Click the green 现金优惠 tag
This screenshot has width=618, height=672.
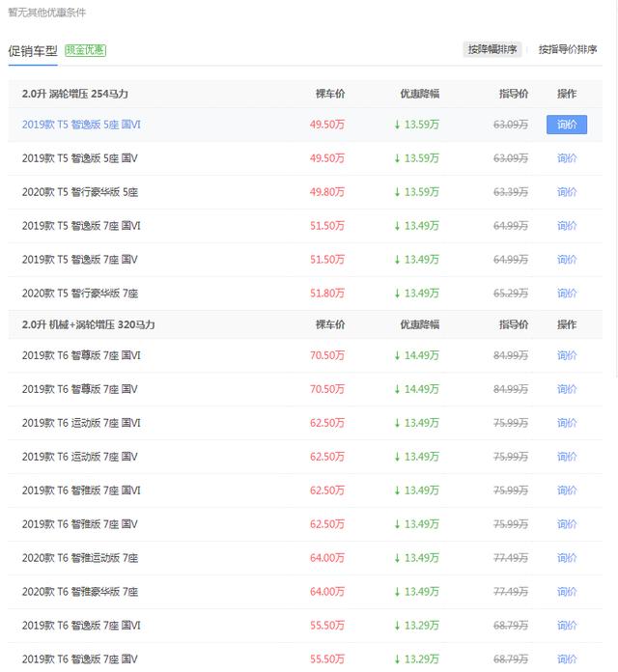pos(86,50)
